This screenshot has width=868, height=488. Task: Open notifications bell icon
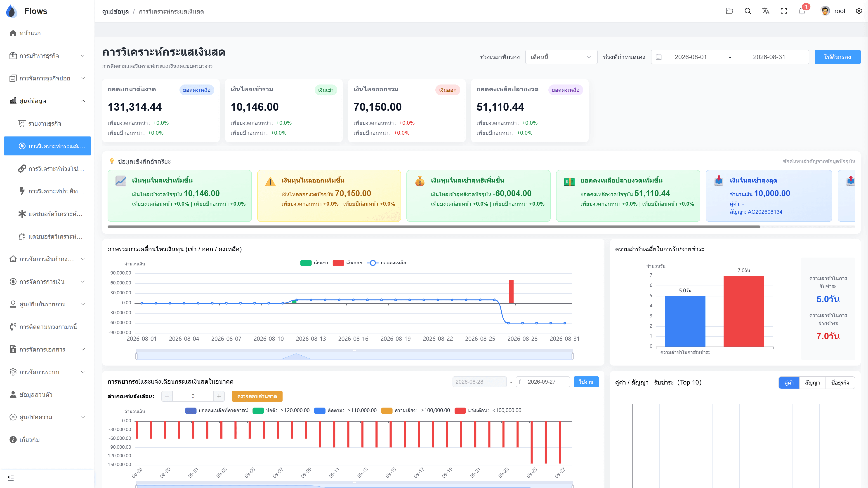802,11
